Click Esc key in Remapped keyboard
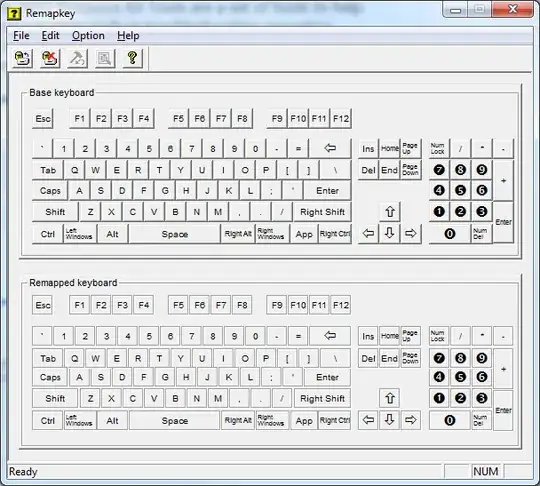 click(x=43, y=305)
